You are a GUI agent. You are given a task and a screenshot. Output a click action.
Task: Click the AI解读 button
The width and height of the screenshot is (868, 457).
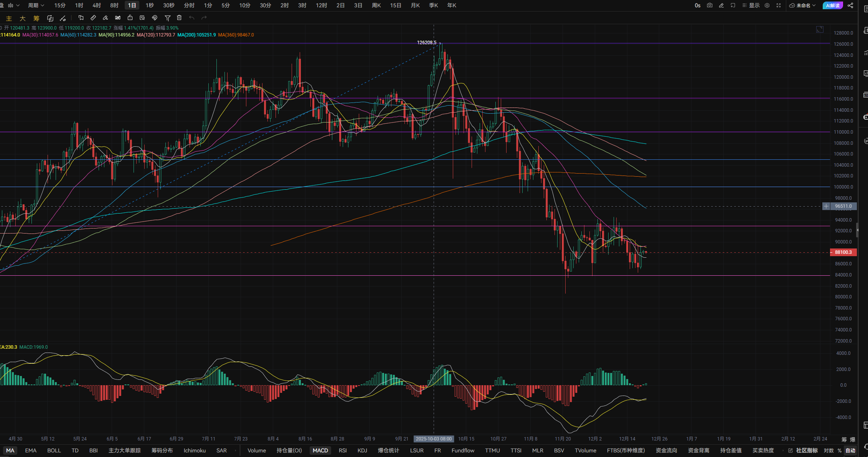832,5
